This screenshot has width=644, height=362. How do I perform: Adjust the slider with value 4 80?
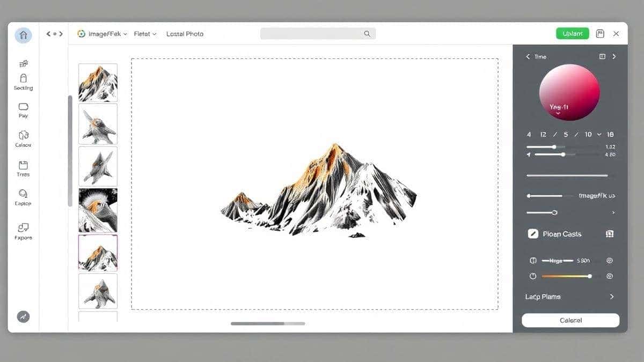point(567,154)
